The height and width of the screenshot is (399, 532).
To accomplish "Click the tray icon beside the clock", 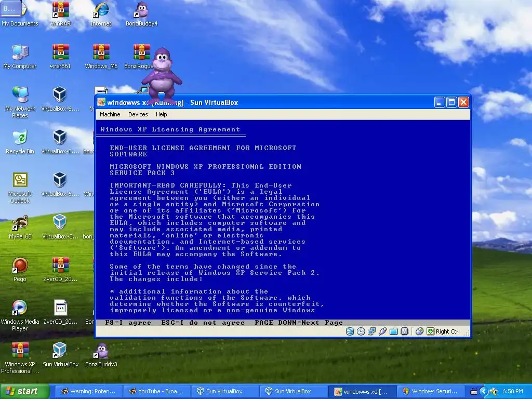I will pos(494,392).
